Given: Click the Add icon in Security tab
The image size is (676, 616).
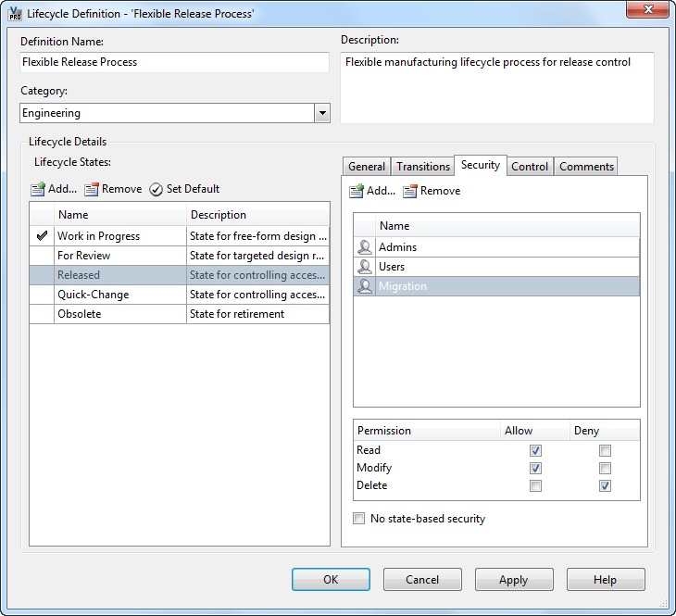Looking at the screenshot, I should point(357,191).
